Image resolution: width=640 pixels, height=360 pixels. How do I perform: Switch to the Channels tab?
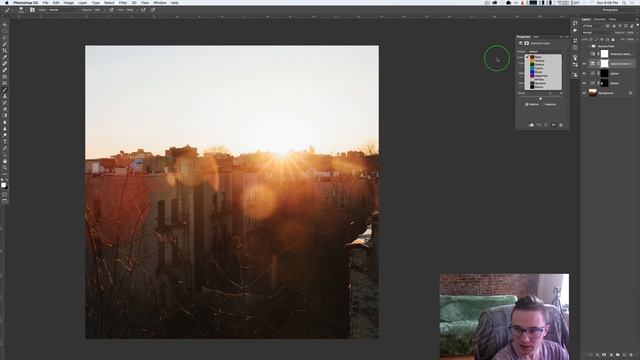coord(599,19)
